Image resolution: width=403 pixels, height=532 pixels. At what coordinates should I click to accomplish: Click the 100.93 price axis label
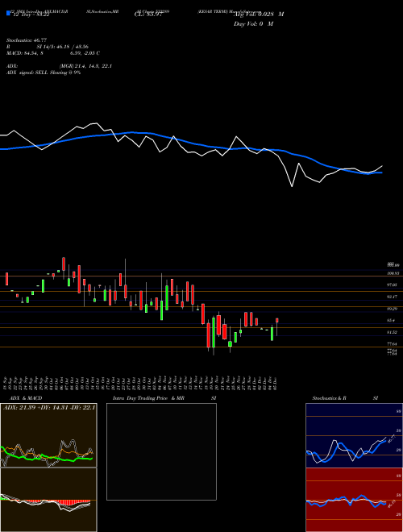point(393,273)
